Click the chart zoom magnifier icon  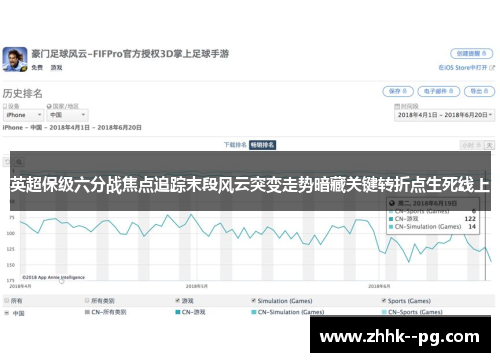point(19,162)
